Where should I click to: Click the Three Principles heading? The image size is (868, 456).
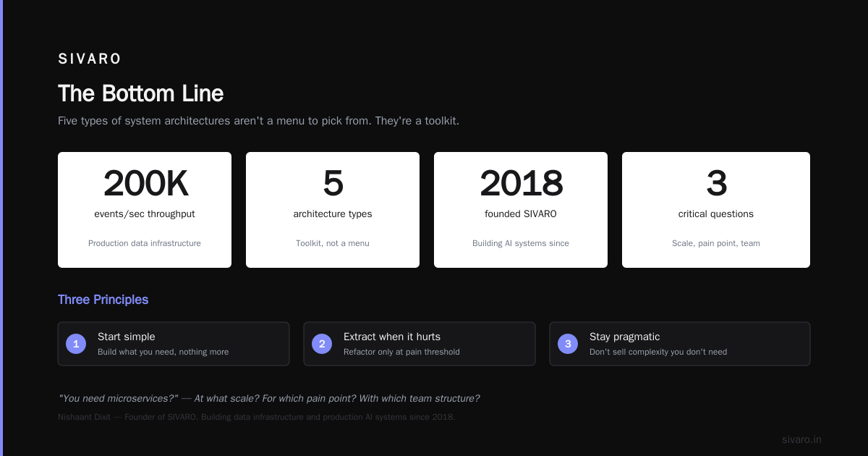pos(103,300)
